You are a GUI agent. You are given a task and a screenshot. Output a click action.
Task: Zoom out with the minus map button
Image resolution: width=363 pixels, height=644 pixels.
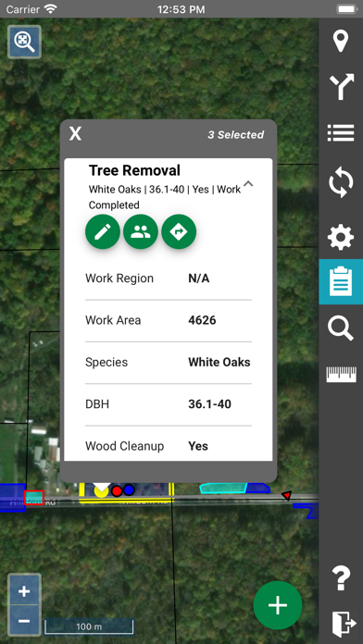(24, 621)
